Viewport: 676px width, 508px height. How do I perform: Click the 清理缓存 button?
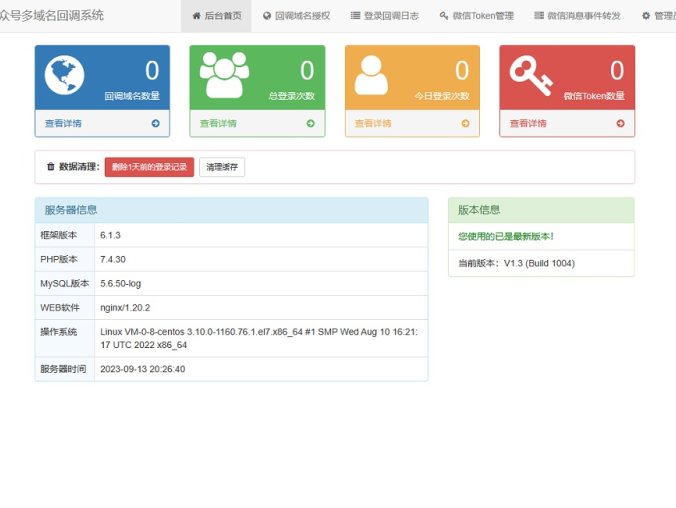click(222, 167)
